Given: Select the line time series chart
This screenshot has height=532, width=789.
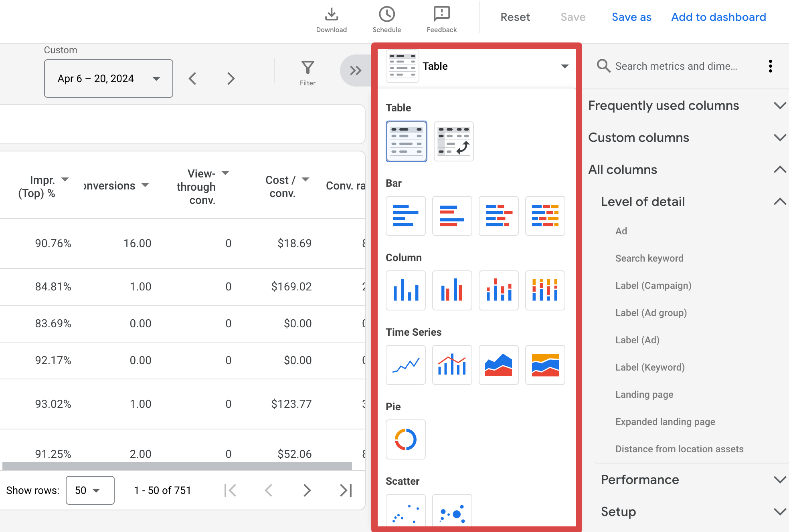Looking at the screenshot, I should click(x=405, y=365).
